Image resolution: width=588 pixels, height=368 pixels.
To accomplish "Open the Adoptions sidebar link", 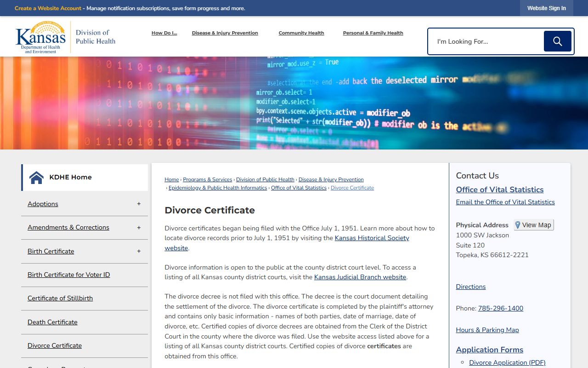I will [x=43, y=204].
